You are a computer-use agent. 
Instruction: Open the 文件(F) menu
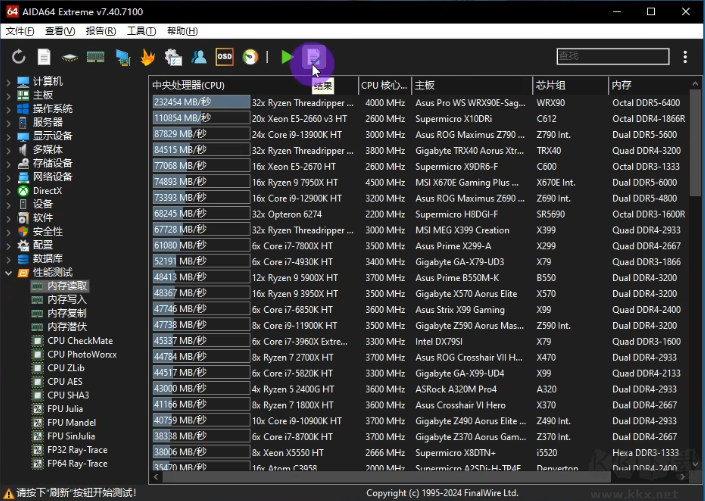pos(20,31)
